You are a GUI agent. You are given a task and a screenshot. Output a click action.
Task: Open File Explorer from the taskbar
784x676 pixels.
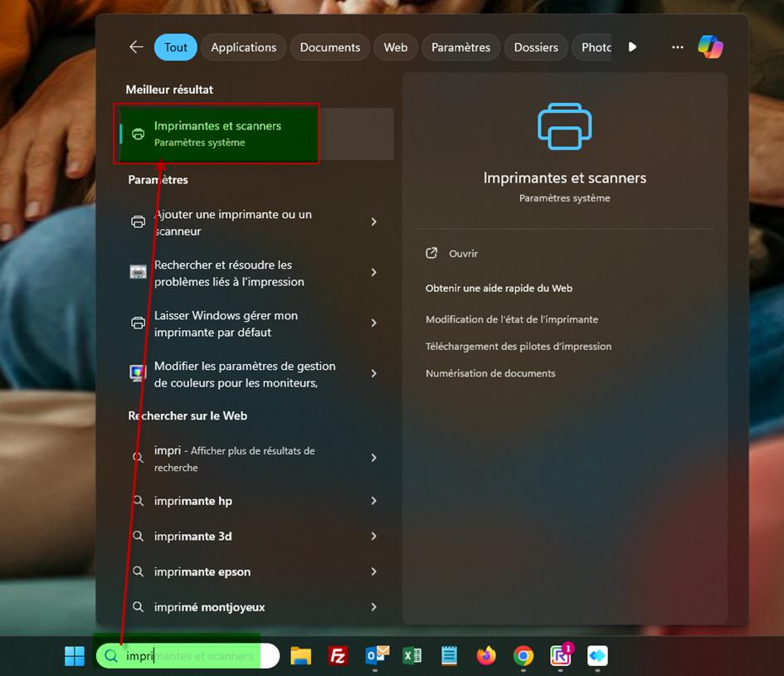click(x=300, y=656)
